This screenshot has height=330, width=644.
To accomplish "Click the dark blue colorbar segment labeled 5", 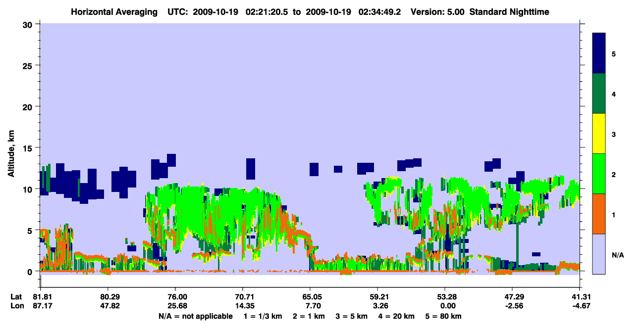I will click(x=599, y=53).
